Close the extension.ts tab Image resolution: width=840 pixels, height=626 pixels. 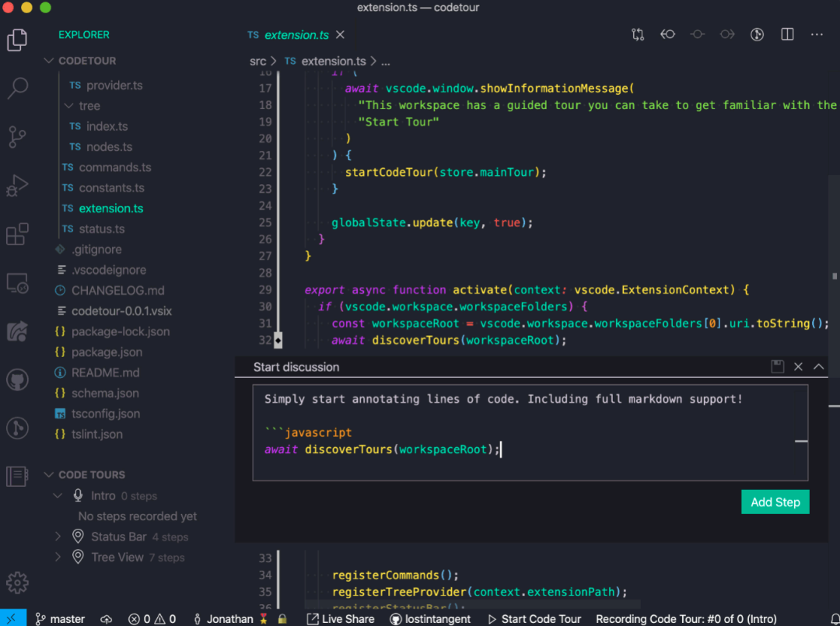(340, 35)
